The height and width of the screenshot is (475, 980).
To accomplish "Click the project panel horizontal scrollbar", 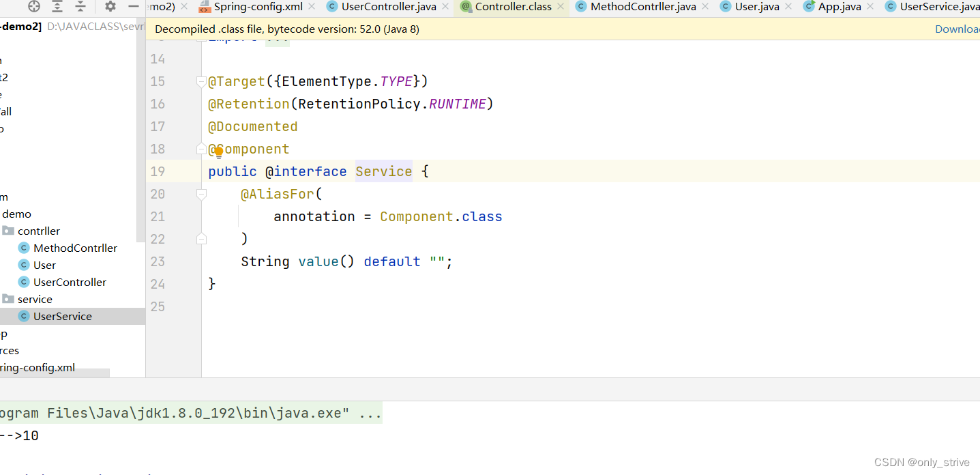I will [55, 373].
